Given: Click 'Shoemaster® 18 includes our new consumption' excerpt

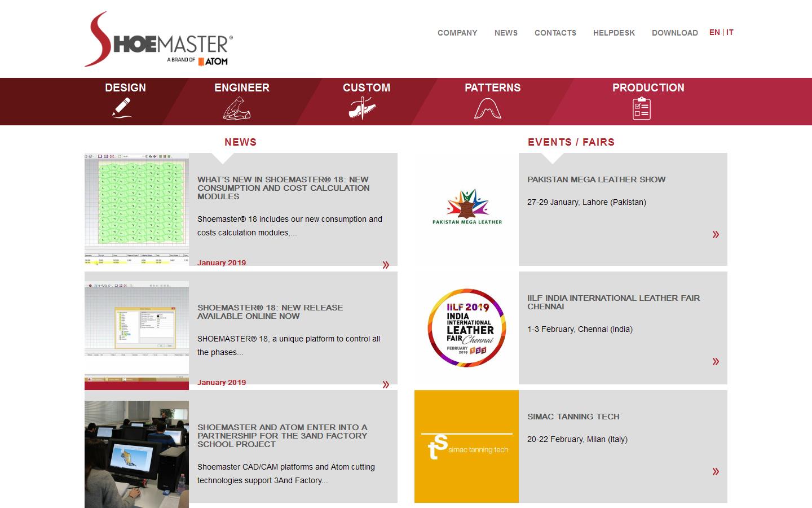Looking at the screenshot, I should [290, 226].
